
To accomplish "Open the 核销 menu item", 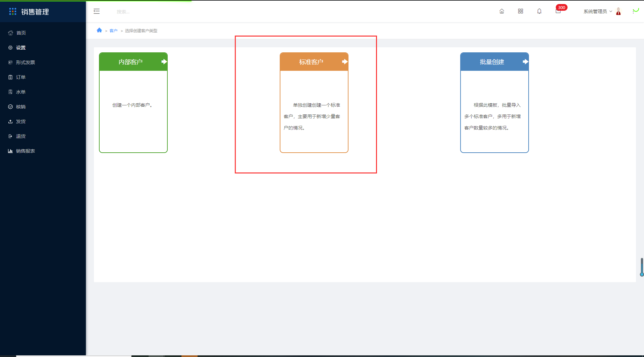I will (x=43, y=107).
